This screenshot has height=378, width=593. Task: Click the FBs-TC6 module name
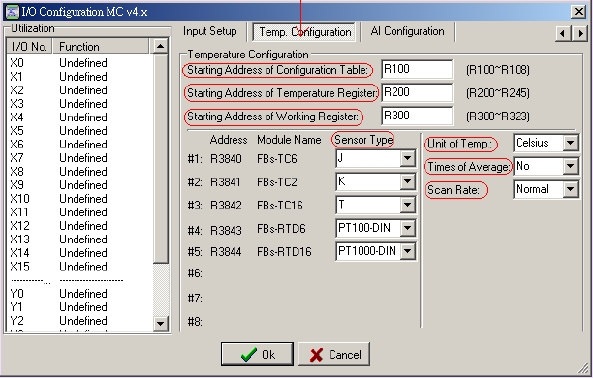click(x=277, y=159)
